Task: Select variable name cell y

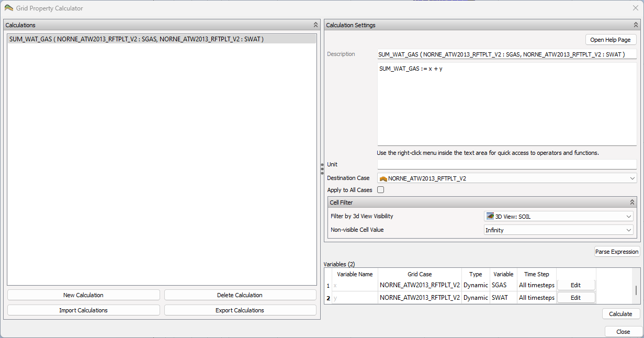Action: pyautogui.click(x=355, y=298)
